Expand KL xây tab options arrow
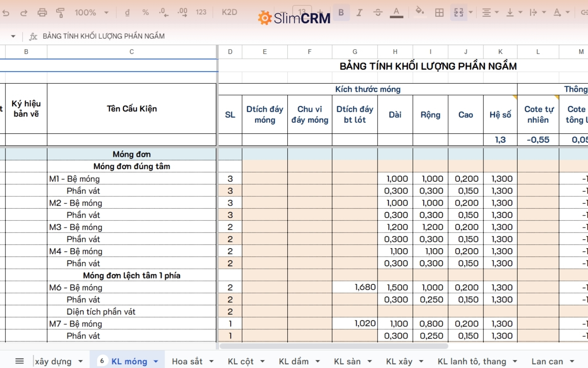The height and width of the screenshot is (368, 588). 421,361
